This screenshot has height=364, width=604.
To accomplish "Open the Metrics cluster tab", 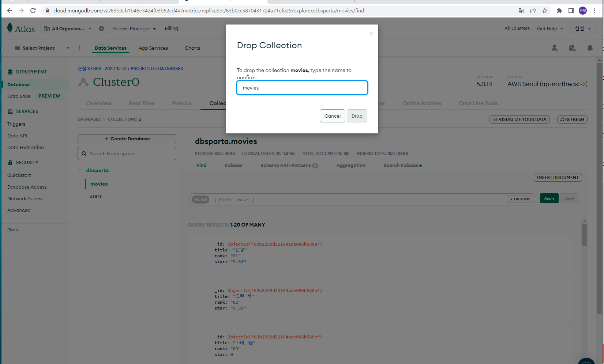I will point(182,103).
